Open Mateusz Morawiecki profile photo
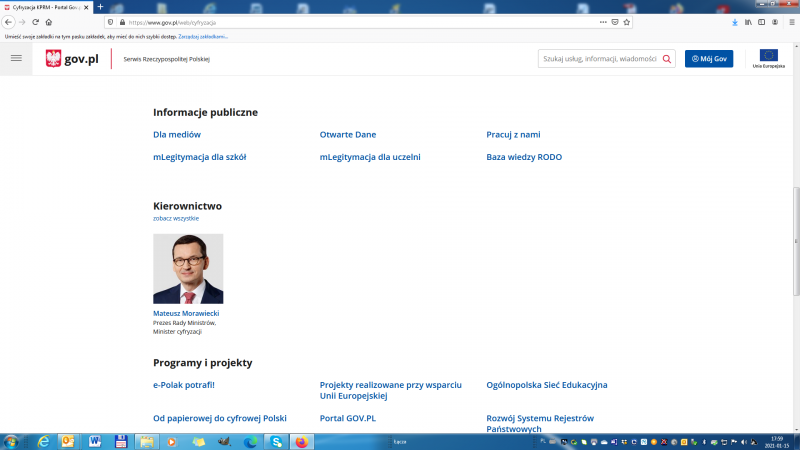The image size is (800, 450). pos(188,269)
